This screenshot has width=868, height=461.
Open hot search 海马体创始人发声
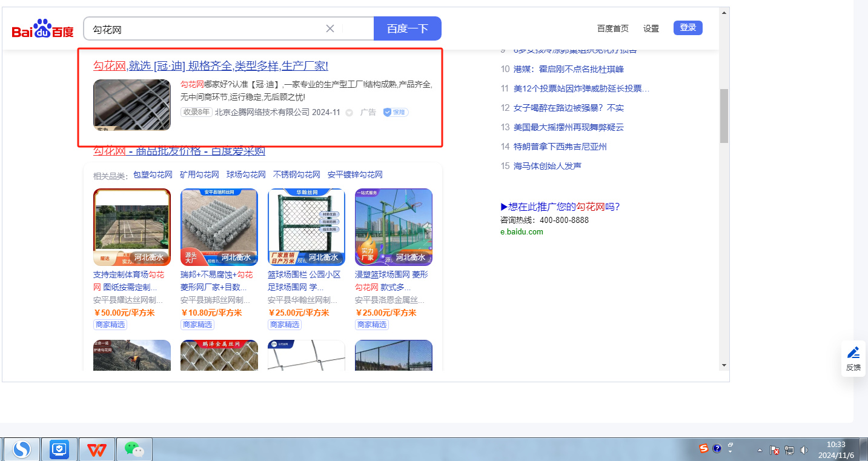[x=548, y=166]
